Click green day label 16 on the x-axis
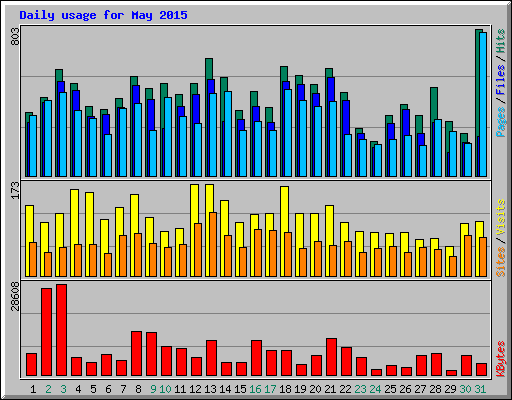 (255, 389)
